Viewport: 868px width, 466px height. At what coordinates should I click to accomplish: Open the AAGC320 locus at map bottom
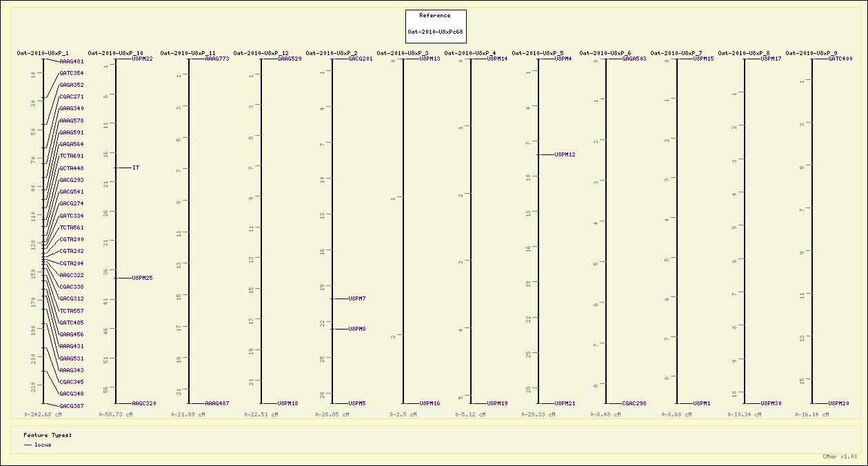(144, 403)
